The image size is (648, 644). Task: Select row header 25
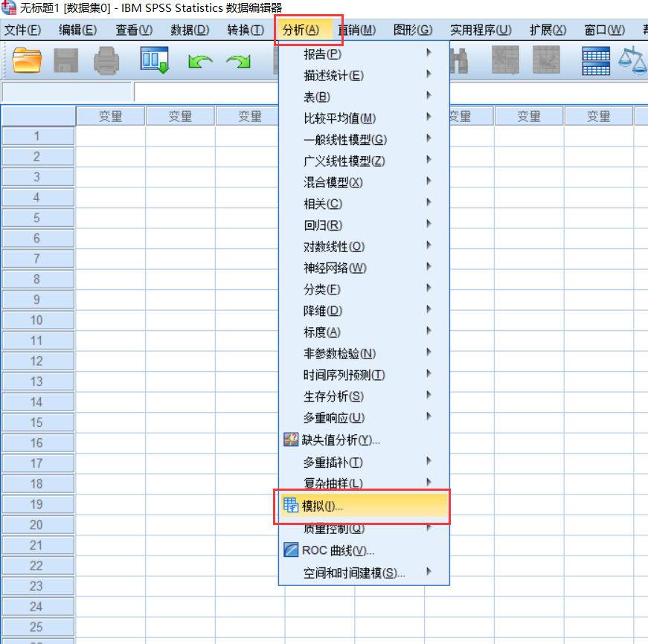pyautogui.click(x=38, y=627)
